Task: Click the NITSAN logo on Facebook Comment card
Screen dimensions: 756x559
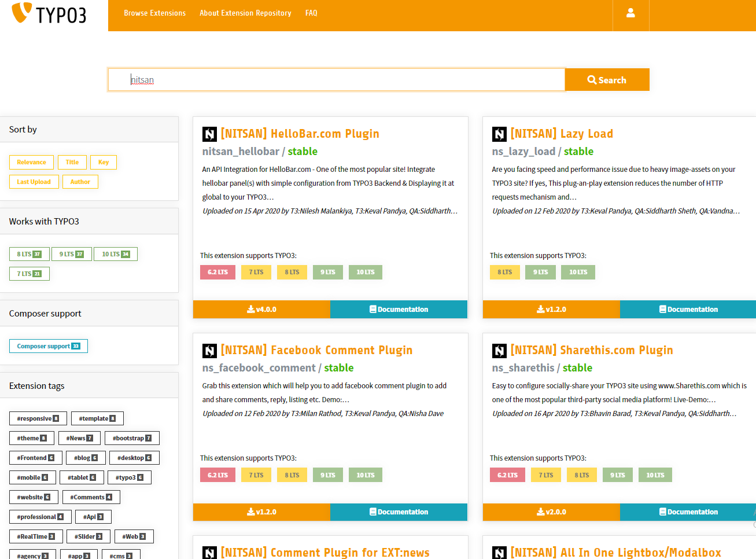Action: 209,351
